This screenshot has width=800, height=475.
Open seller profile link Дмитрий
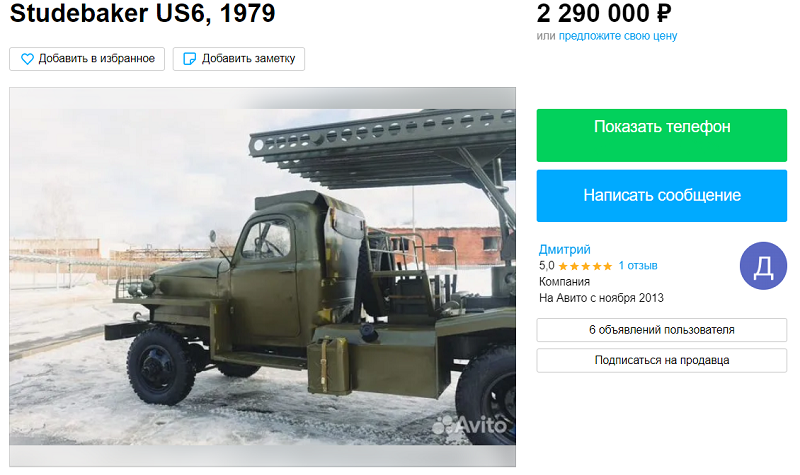[x=564, y=249]
